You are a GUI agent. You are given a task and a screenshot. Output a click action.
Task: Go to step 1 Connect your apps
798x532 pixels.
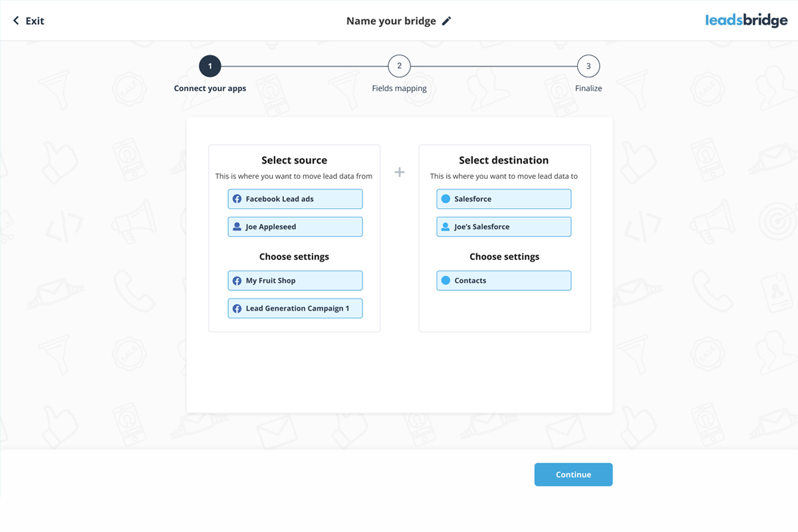(x=210, y=66)
